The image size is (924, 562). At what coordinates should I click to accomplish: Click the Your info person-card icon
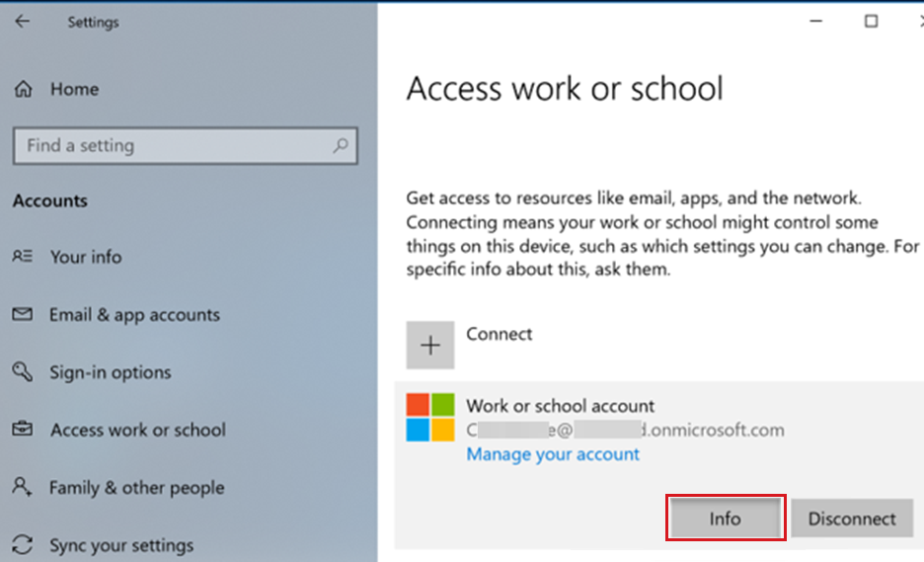pyautogui.click(x=23, y=256)
